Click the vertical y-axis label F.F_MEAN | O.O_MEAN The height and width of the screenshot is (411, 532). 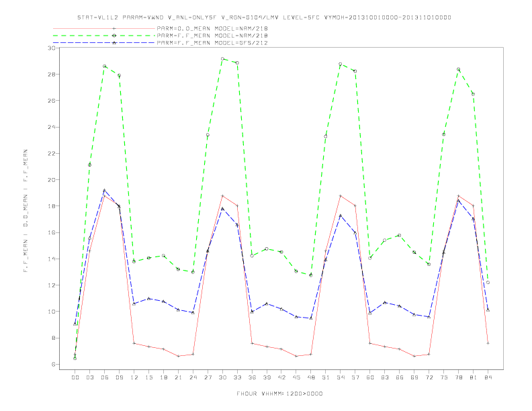tap(26, 211)
